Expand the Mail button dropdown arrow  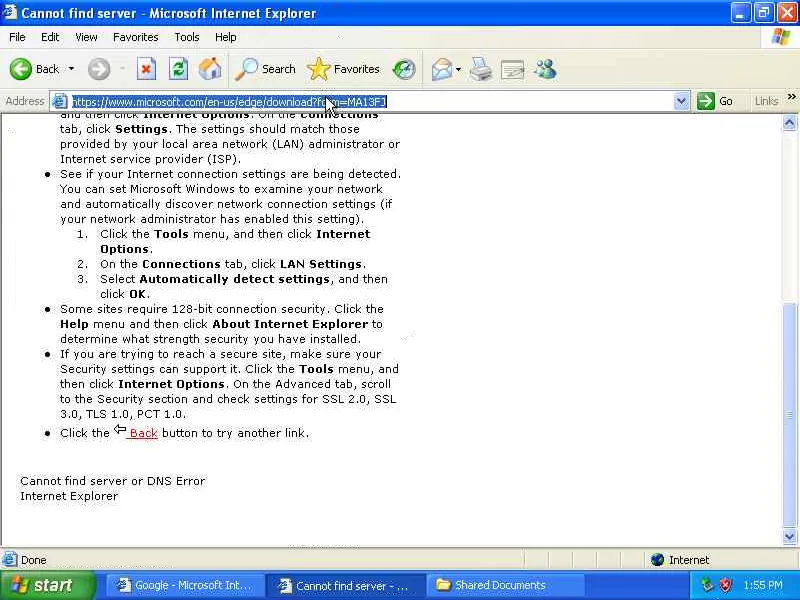click(x=458, y=69)
